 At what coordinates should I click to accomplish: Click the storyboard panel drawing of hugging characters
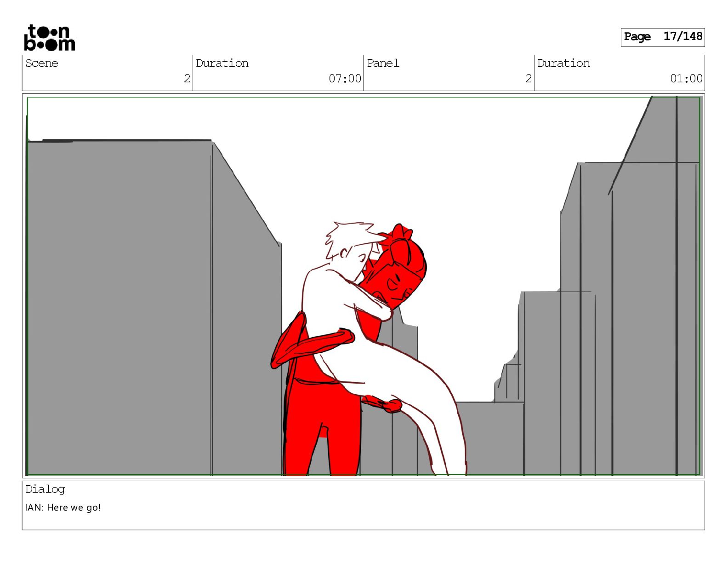pos(363,286)
